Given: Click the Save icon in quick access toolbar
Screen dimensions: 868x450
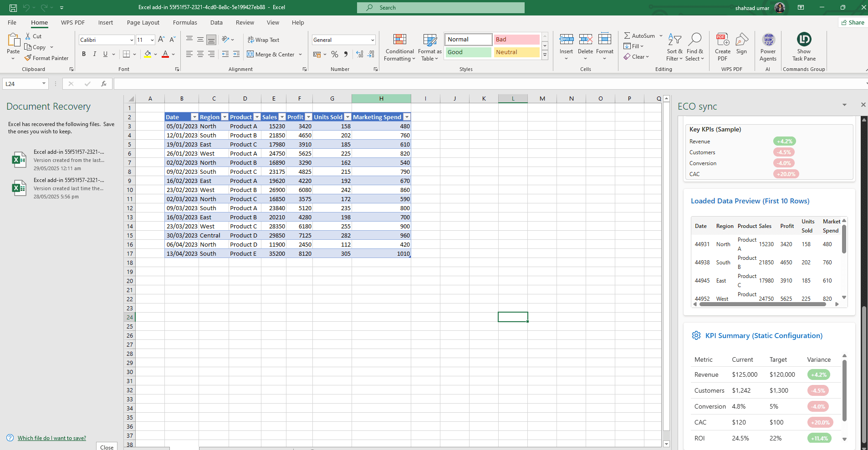Looking at the screenshot, I should pos(13,8).
